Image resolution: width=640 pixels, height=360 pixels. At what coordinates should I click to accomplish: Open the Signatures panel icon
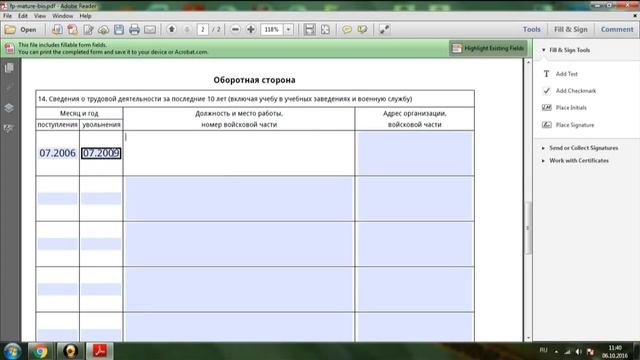9,129
